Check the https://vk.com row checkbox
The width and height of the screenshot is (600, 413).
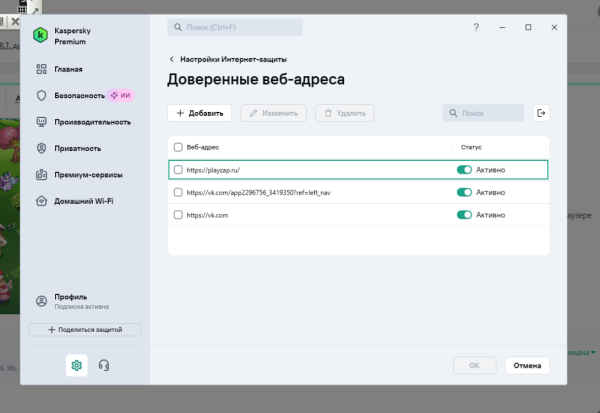(x=178, y=215)
